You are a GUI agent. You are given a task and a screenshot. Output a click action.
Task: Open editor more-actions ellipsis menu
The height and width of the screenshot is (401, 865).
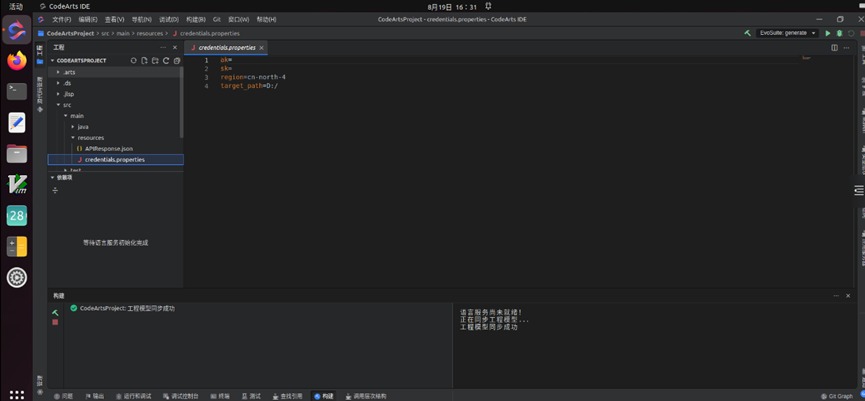(x=848, y=48)
